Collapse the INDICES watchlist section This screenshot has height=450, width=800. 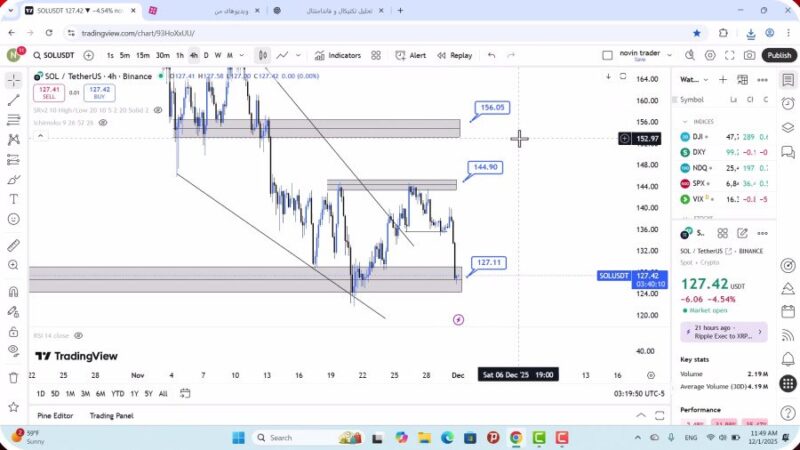(x=684, y=121)
